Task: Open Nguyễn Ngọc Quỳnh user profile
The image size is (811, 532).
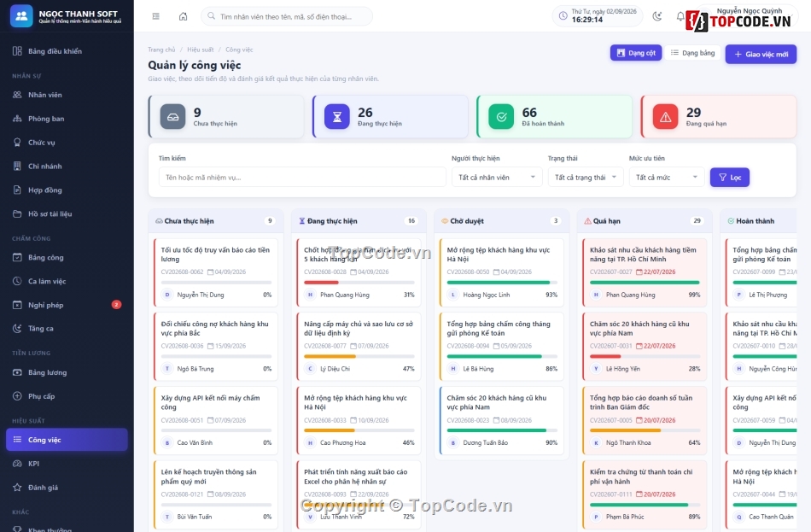Action: (x=746, y=18)
